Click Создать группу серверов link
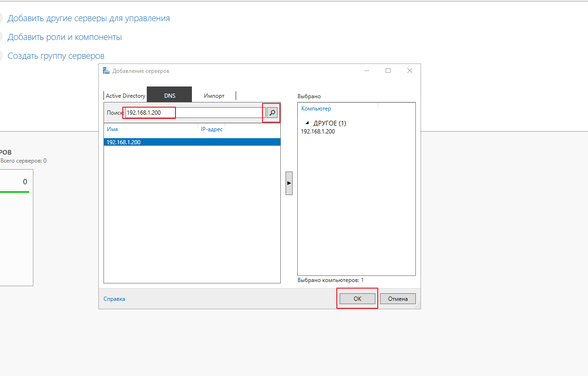Screen dimensions: 588x376 pyautogui.click(x=56, y=56)
